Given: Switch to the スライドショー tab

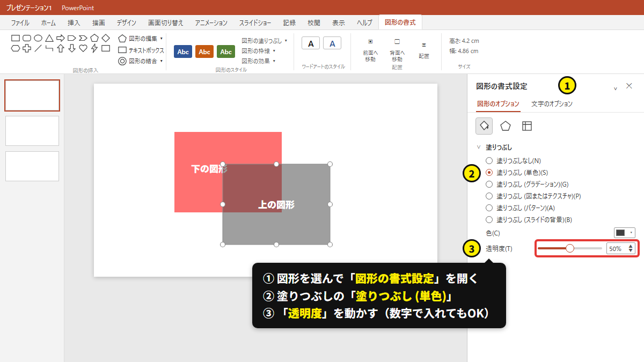Looking at the screenshot, I should [255, 23].
